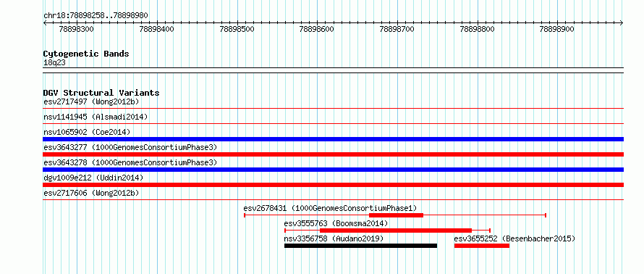
Task: Click the red bar of esv3655252
Action: coord(482,246)
